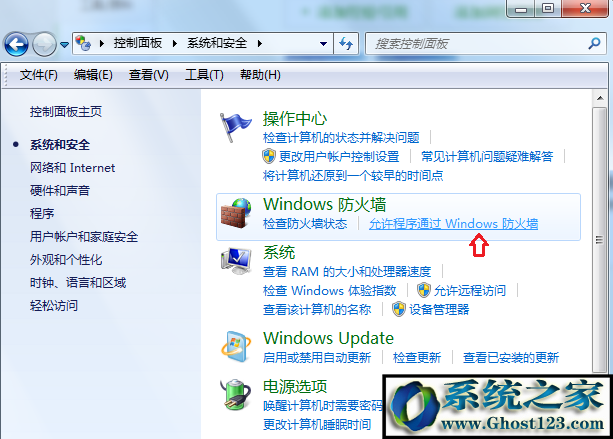613x439 pixels.
Task: Click the Power Options battery icon
Action: (x=235, y=394)
